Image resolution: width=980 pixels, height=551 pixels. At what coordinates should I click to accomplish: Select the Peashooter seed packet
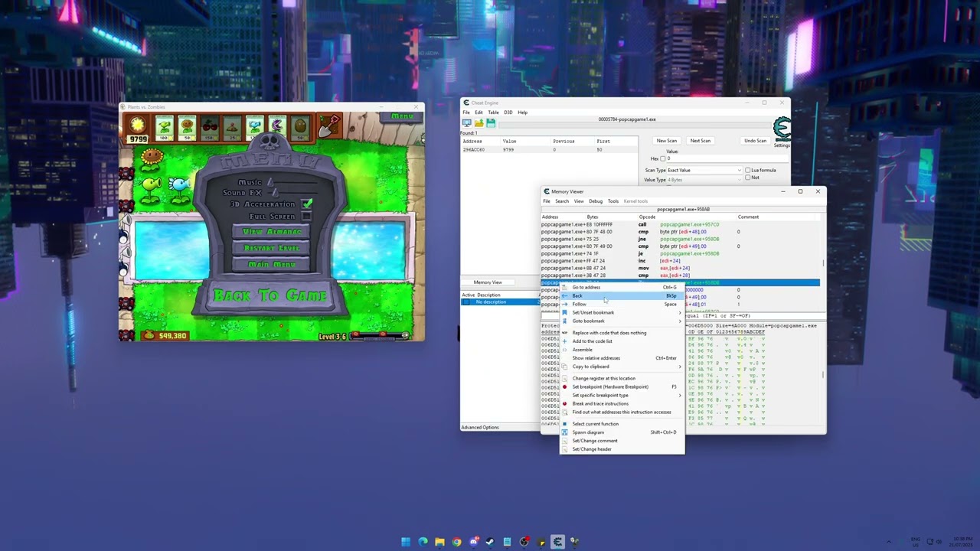pyautogui.click(x=164, y=128)
